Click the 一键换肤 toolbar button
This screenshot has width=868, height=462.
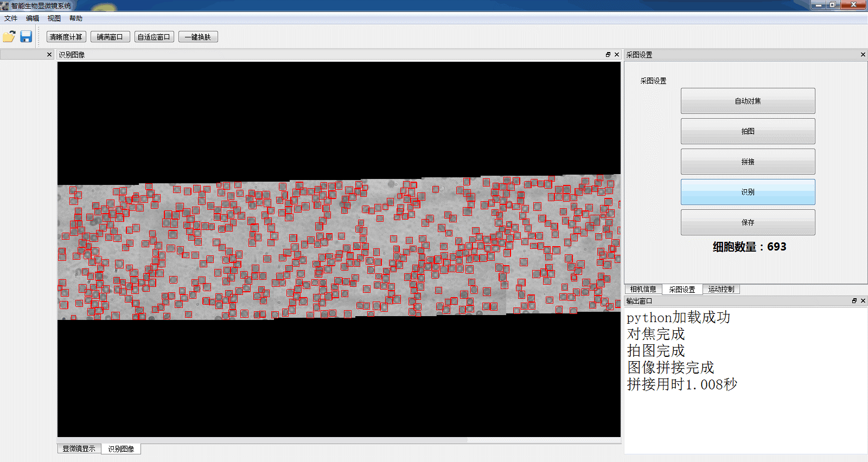pyautogui.click(x=198, y=37)
